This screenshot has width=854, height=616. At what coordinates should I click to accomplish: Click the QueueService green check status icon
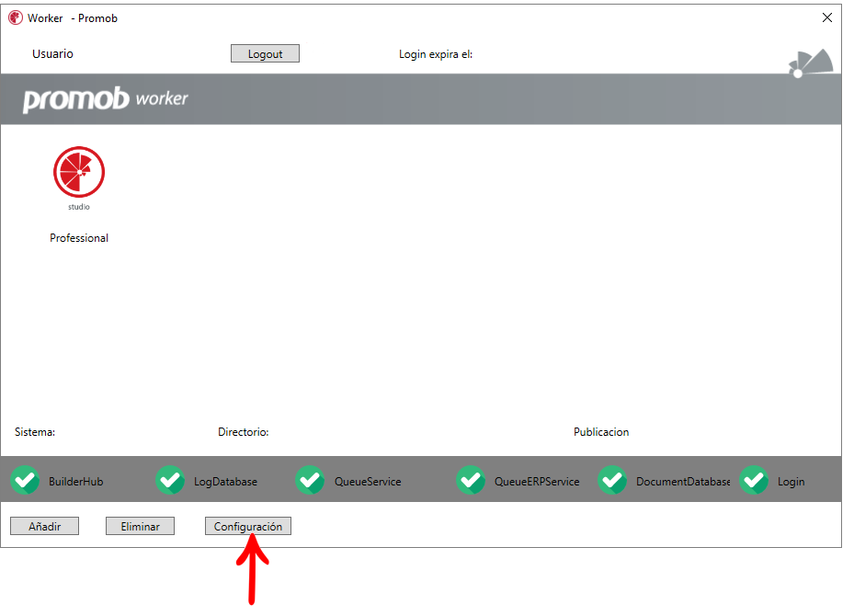[311, 480]
